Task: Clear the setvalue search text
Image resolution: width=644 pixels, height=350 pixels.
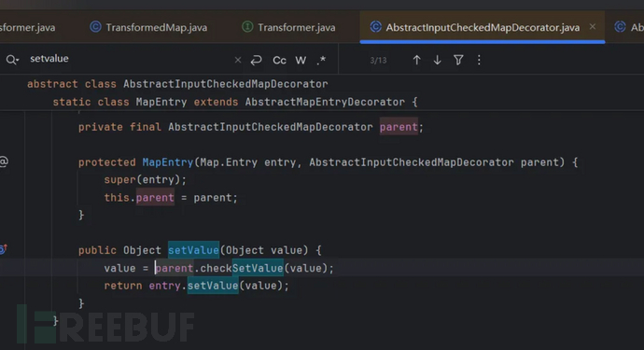Action: click(x=238, y=60)
